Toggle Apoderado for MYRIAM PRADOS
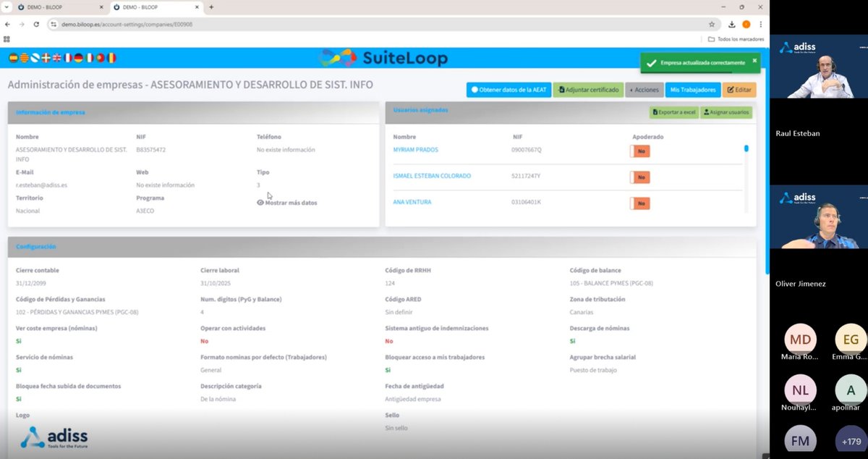This screenshot has width=868, height=459. 640,151
